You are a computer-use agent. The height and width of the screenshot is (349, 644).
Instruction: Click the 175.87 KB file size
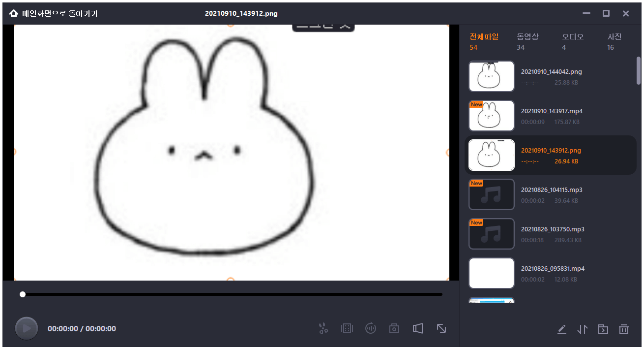click(566, 122)
